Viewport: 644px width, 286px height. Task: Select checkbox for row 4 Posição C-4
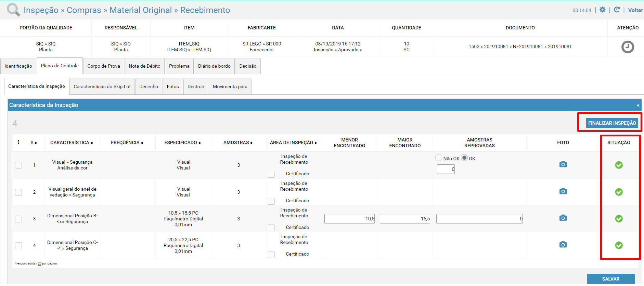tap(18, 246)
